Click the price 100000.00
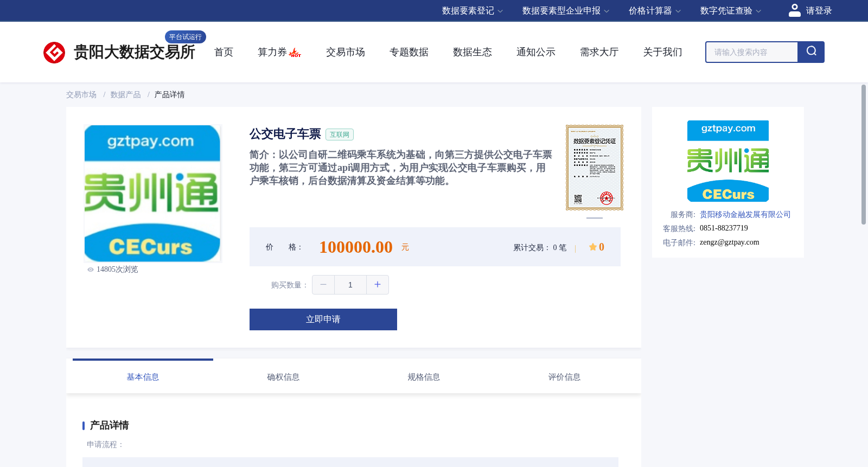Viewport: 868px width, 467px height. click(x=356, y=247)
